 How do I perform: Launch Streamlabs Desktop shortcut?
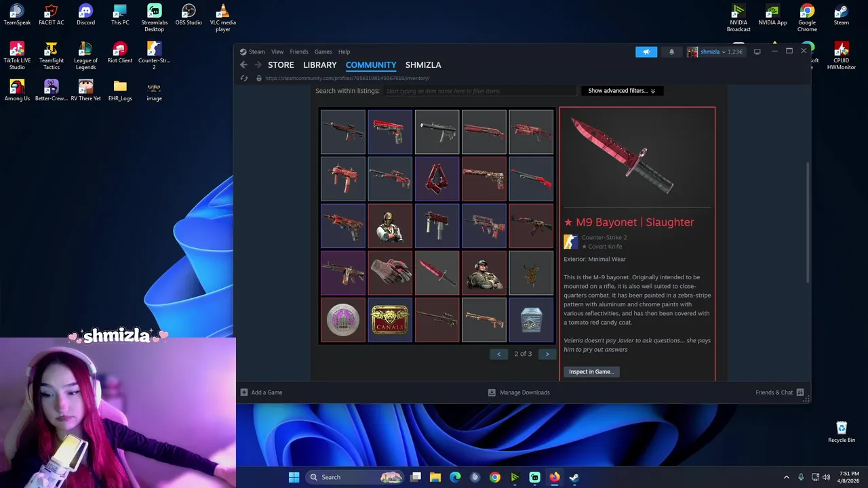point(154,18)
